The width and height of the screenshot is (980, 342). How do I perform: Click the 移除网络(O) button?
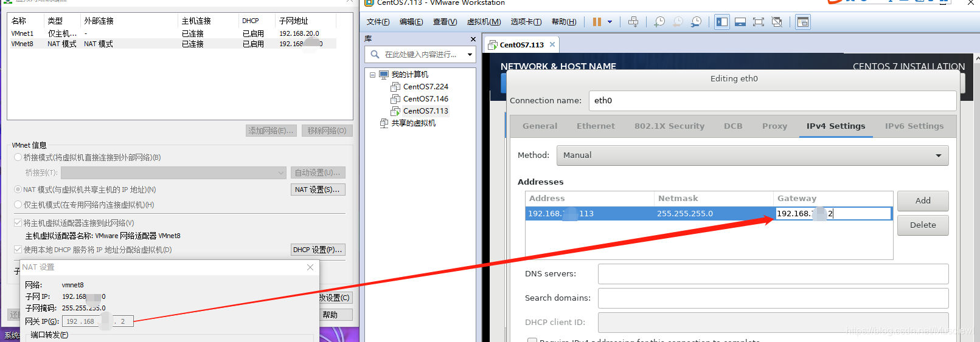[x=327, y=131]
